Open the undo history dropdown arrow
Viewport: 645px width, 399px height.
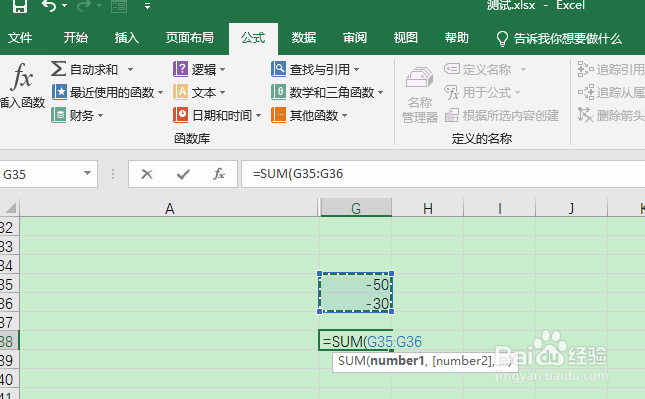pyautogui.click(x=65, y=6)
